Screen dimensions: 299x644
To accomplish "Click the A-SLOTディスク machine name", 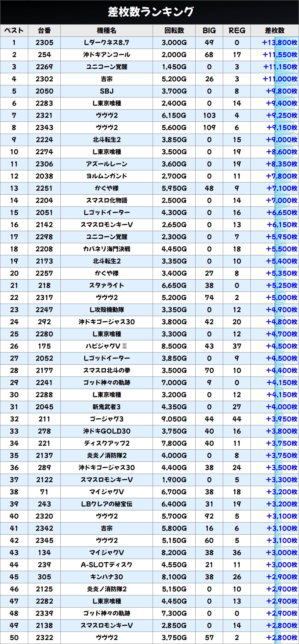I will click(107, 565).
